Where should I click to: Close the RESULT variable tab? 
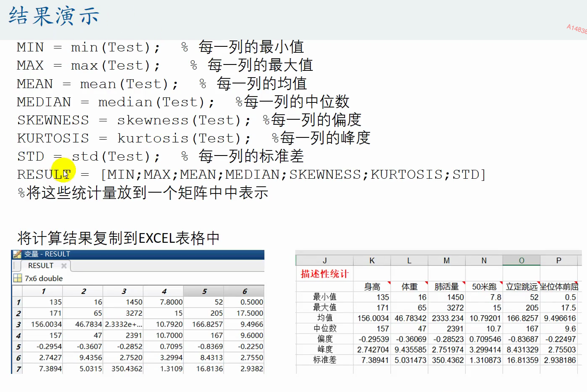[64, 266]
